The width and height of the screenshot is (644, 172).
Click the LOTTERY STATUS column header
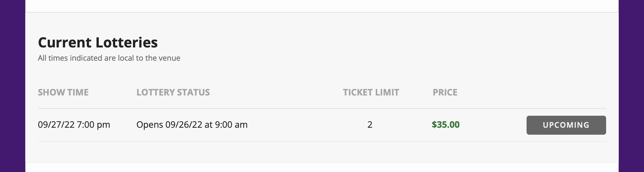tap(173, 92)
